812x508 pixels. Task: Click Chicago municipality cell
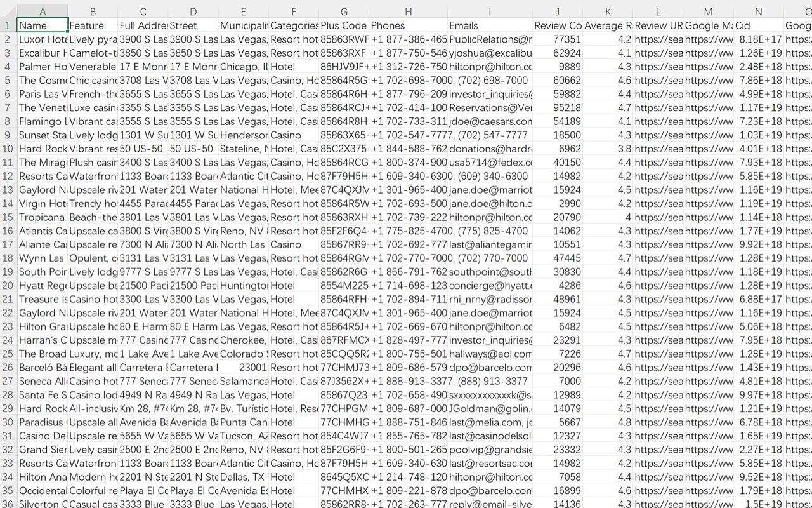(x=244, y=66)
